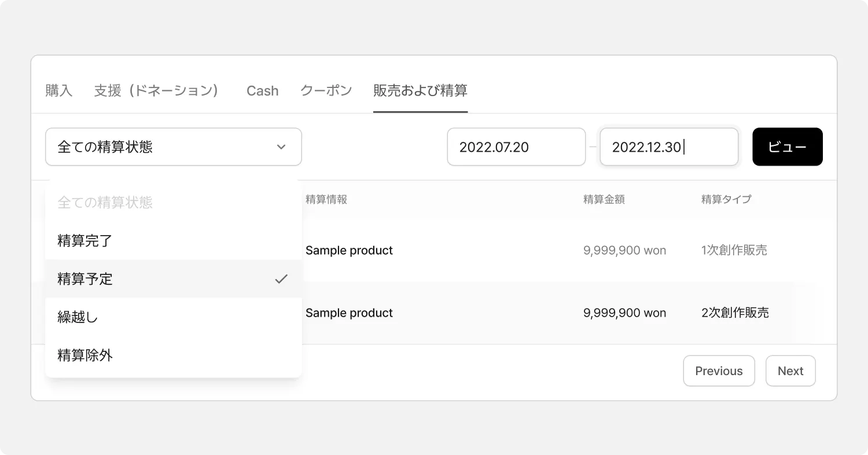Pick 精算除外 in the dropdown list
The image size is (868, 455).
(x=85, y=355)
